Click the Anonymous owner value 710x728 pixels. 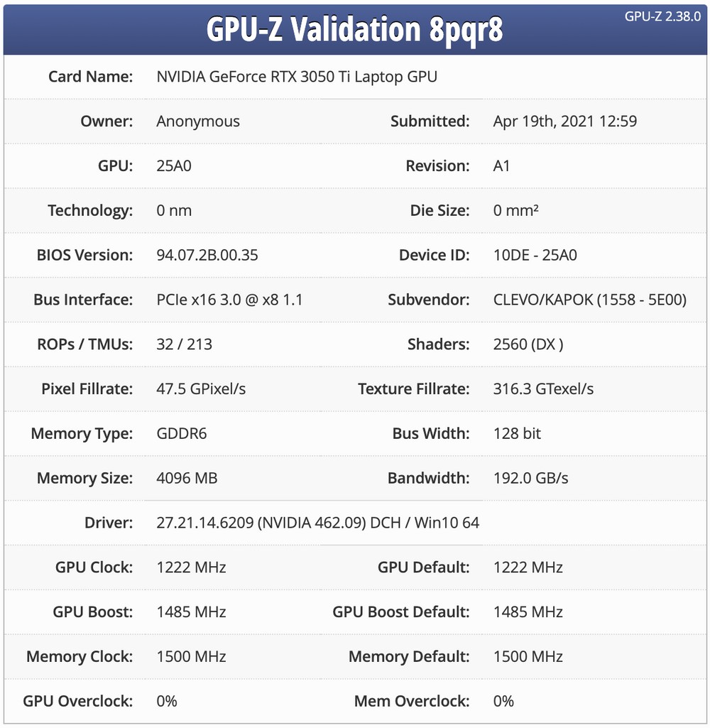[x=198, y=121]
